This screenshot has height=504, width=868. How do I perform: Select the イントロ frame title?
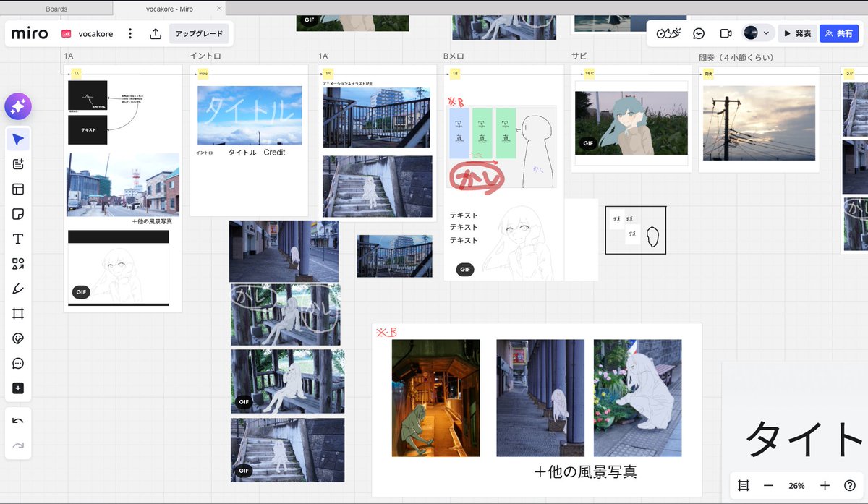tap(205, 56)
